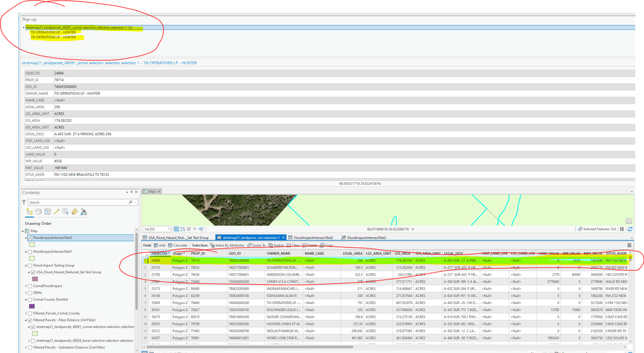The height and width of the screenshot is (353, 644).
Task: Pause map drawing
Action: (622, 229)
